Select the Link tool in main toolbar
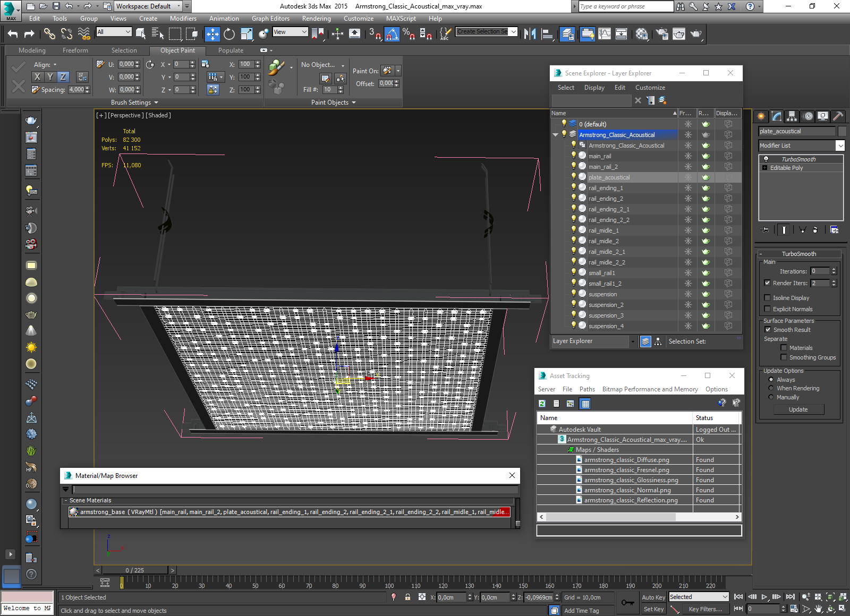 pos(49,34)
